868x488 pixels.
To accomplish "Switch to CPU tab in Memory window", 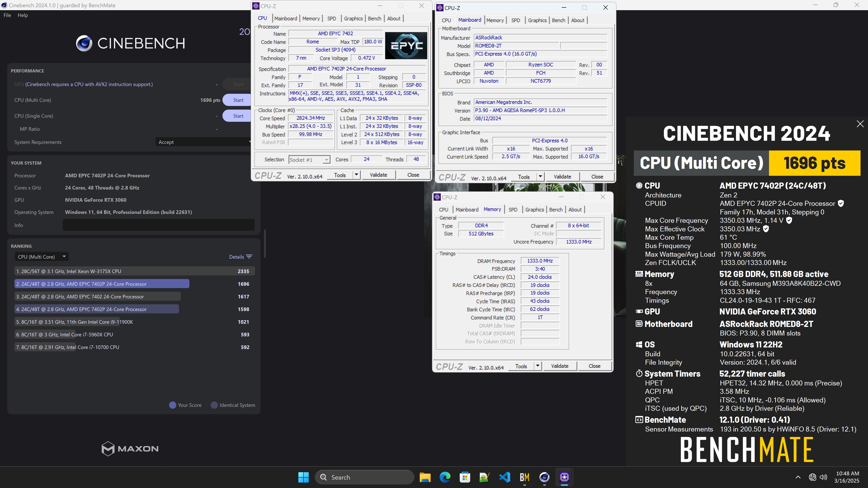I will (443, 209).
